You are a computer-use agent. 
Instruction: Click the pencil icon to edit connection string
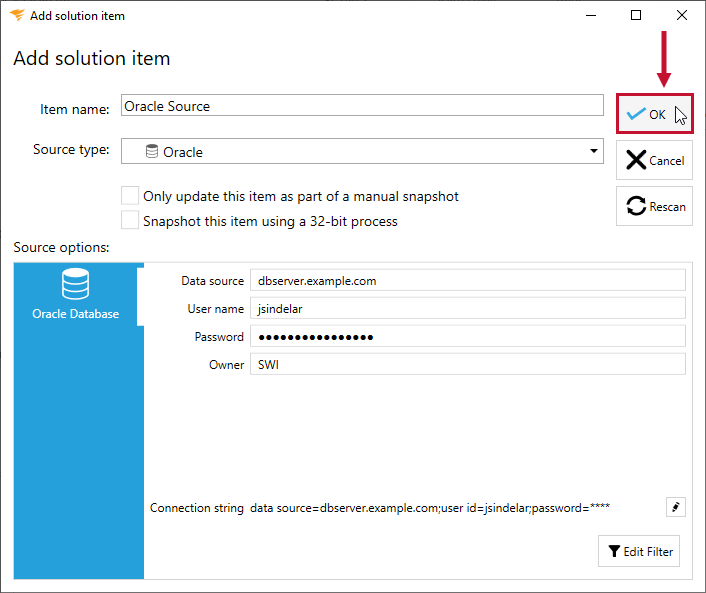tap(675, 507)
